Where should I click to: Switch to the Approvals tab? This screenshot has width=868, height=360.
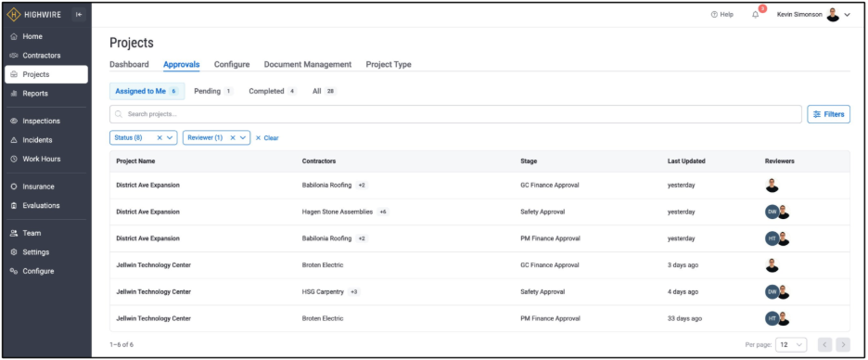pos(182,64)
